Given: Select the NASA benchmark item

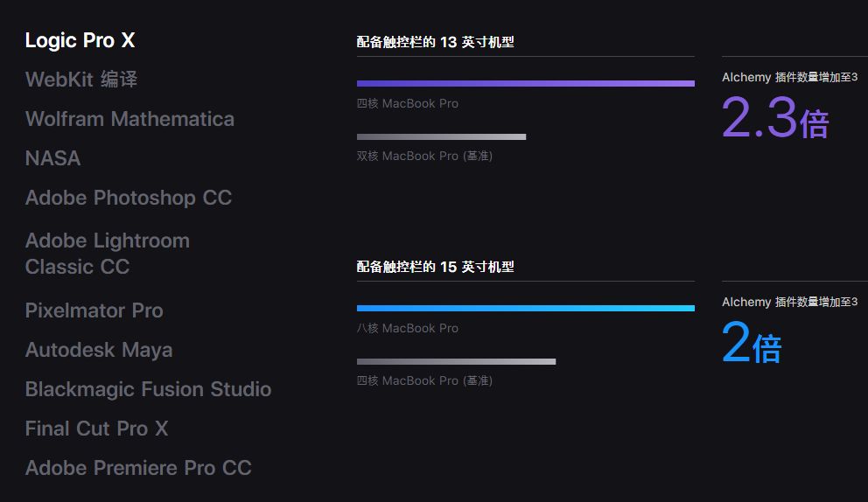Looking at the screenshot, I should (x=52, y=158).
